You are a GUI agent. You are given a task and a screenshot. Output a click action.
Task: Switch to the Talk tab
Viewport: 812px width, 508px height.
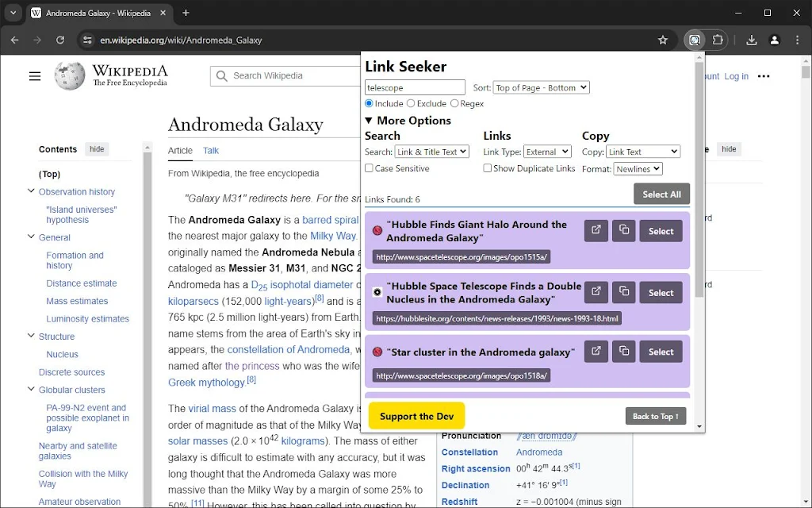click(x=211, y=150)
